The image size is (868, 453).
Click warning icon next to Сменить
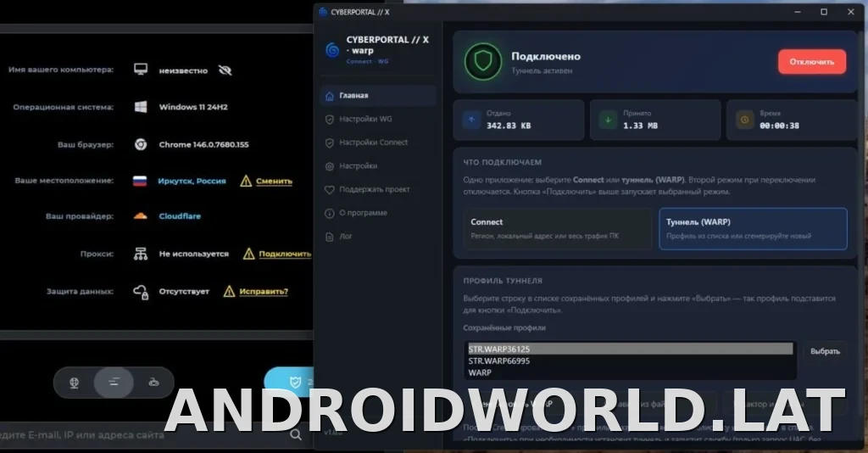tap(246, 181)
